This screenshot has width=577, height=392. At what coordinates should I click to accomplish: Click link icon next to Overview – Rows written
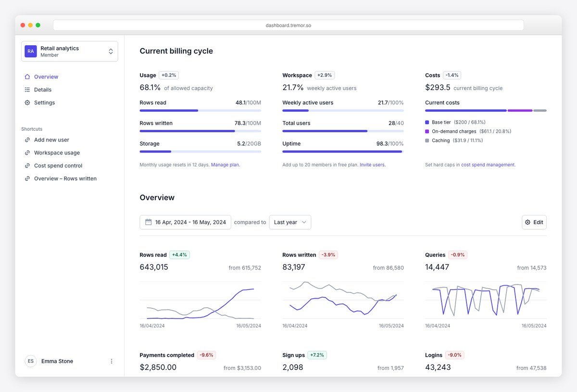click(27, 178)
